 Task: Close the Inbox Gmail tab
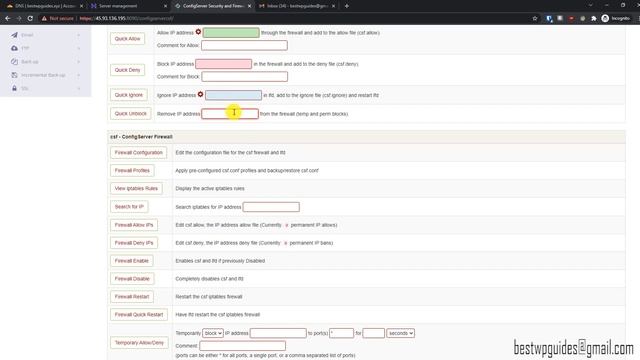click(x=333, y=6)
